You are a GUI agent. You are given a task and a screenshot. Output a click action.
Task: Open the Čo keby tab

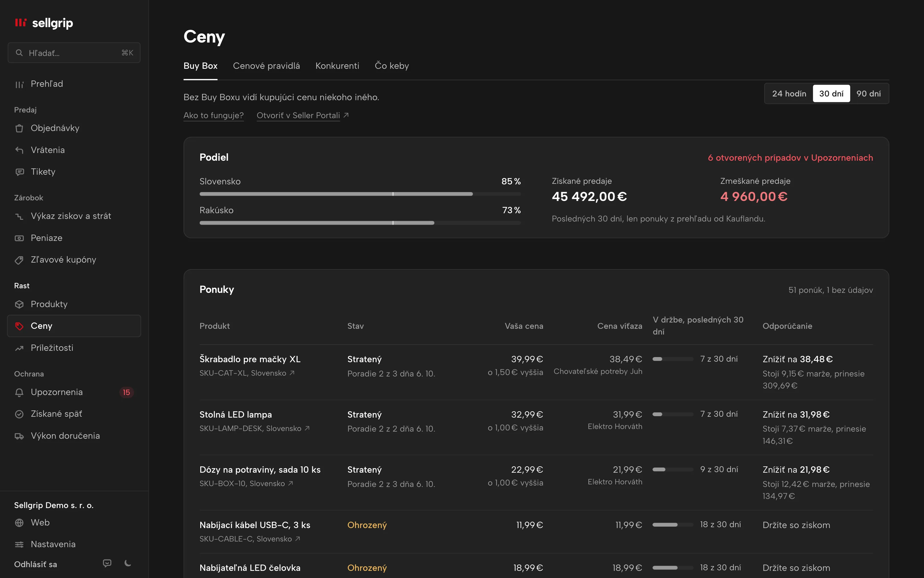[392, 66]
